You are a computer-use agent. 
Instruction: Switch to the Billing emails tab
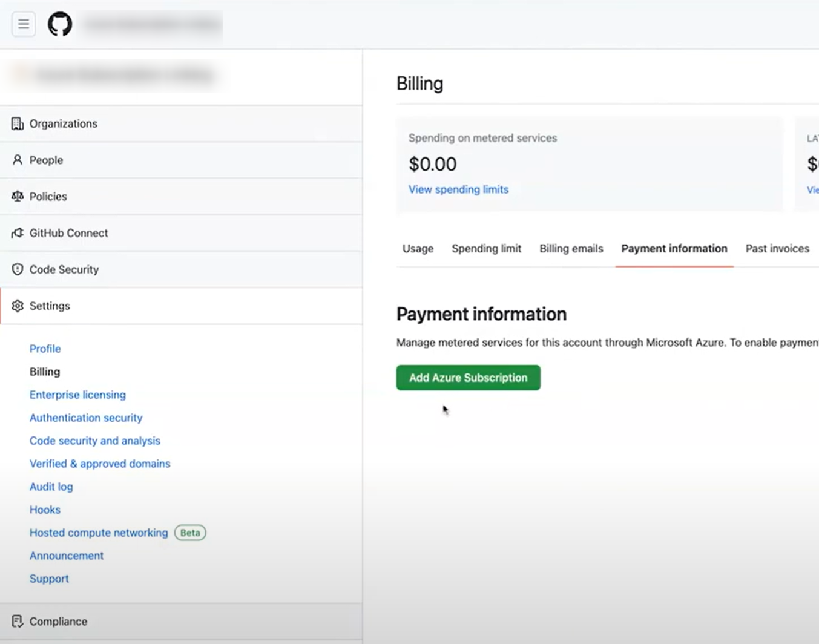click(570, 248)
